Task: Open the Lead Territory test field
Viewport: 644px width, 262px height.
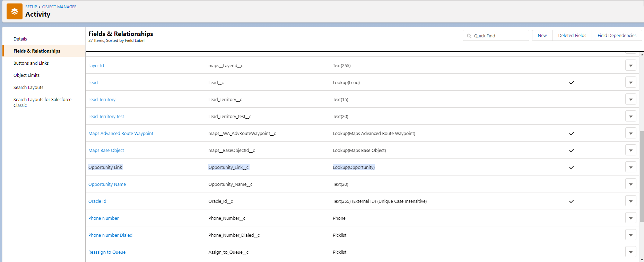Action: pos(106,116)
